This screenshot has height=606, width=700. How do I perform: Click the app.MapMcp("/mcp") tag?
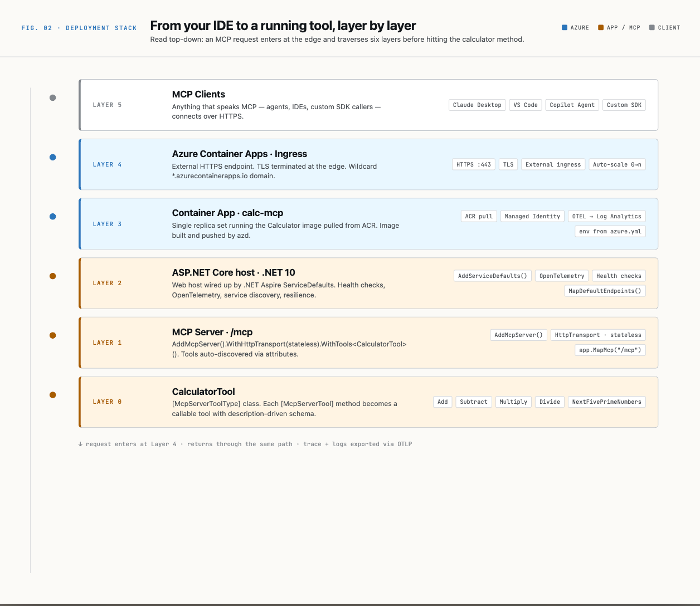(x=610, y=350)
